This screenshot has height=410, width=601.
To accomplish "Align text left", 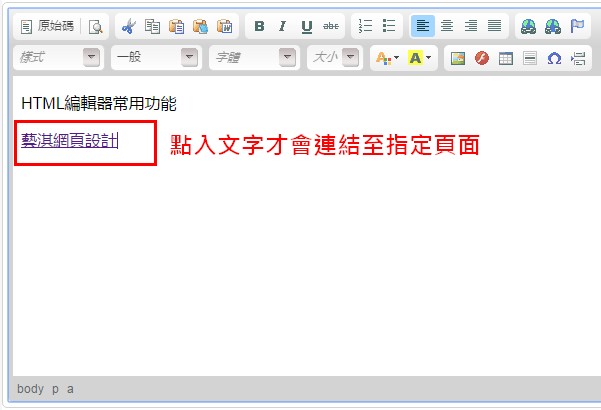I will (x=423, y=26).
